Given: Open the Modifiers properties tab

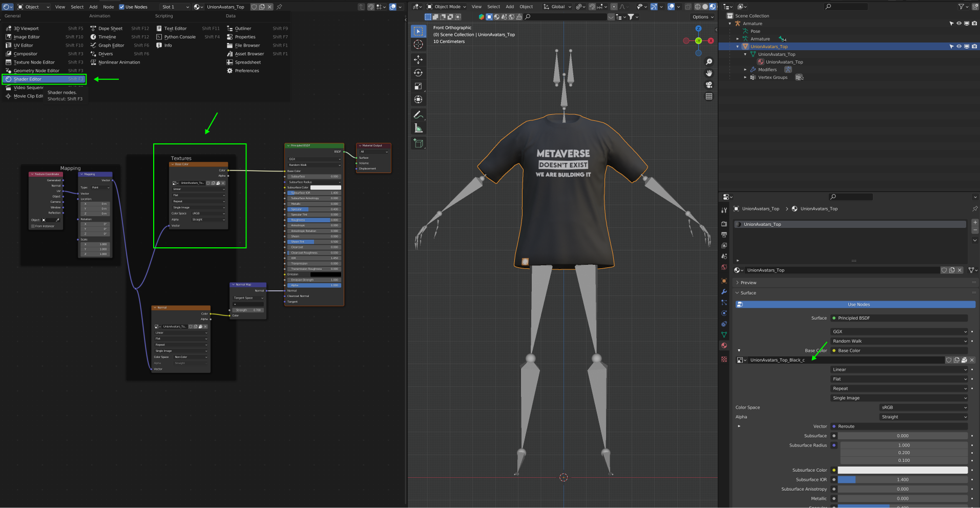Looking at the screenshot, I should tap(724, 291).
